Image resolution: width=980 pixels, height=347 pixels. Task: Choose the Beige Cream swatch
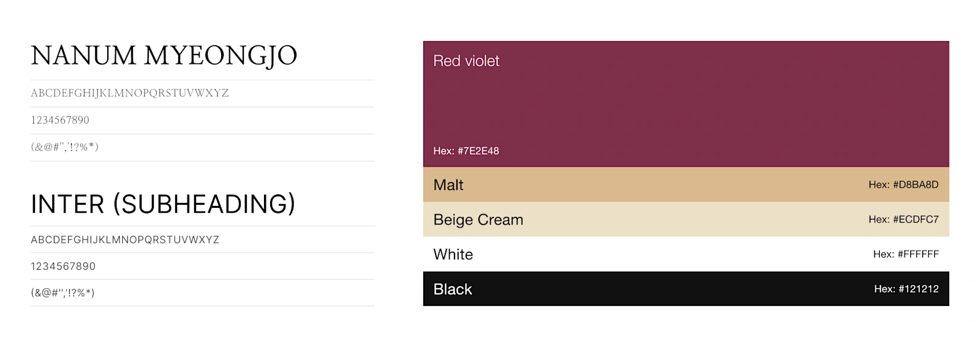(x=686, y=219)
